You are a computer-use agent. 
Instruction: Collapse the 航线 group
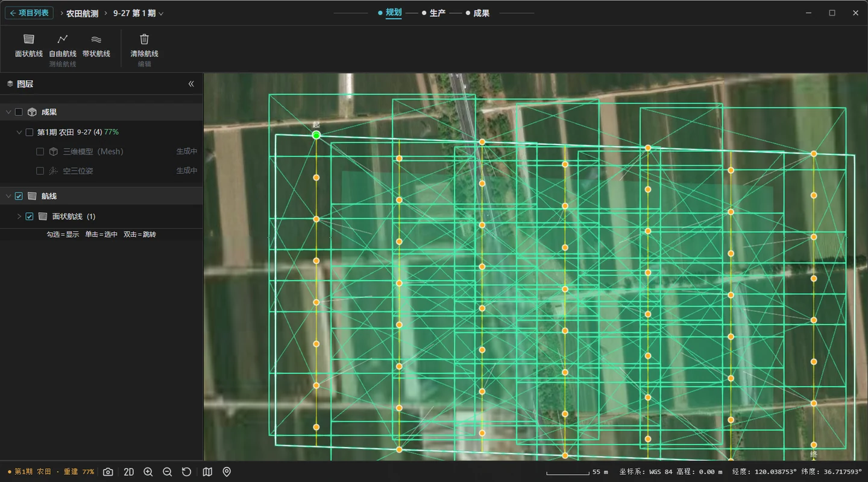point(8,196)
